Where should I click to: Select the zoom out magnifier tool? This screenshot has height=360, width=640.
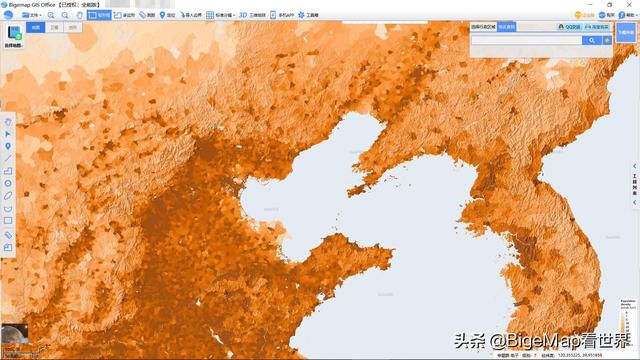click(65, 15)
